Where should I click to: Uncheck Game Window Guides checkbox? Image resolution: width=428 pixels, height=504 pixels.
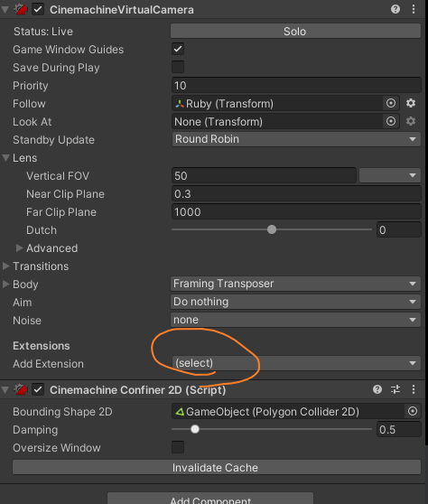coord(178,49)
